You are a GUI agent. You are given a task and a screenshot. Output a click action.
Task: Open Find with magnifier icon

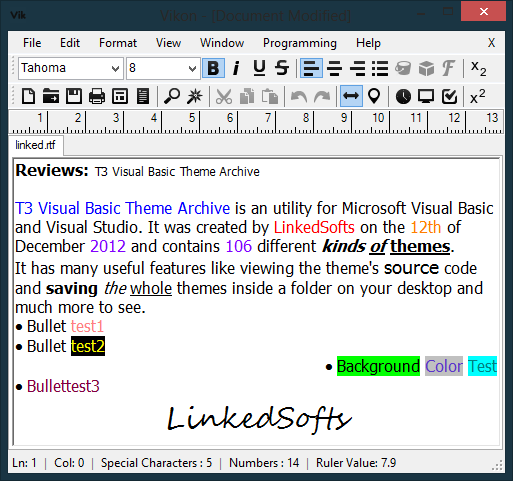(172, 96)
